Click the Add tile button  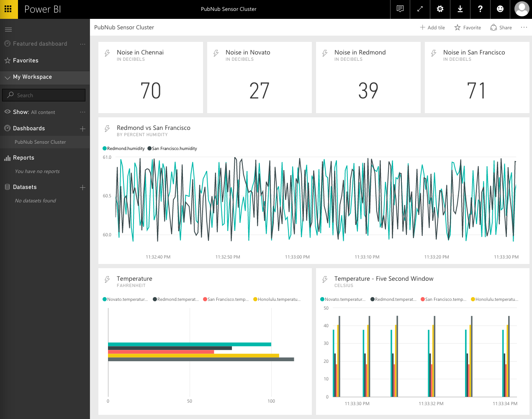432,28
